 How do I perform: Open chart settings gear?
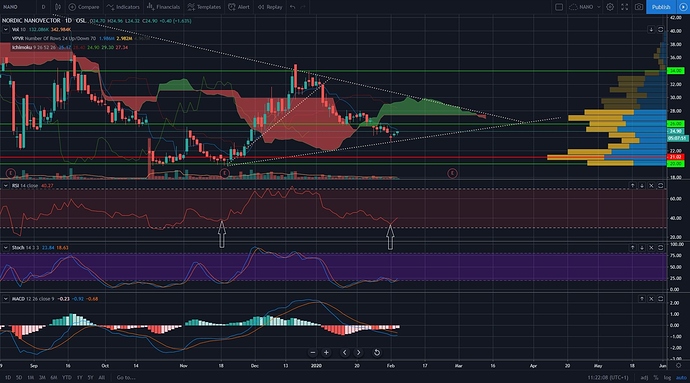[610, 7]
